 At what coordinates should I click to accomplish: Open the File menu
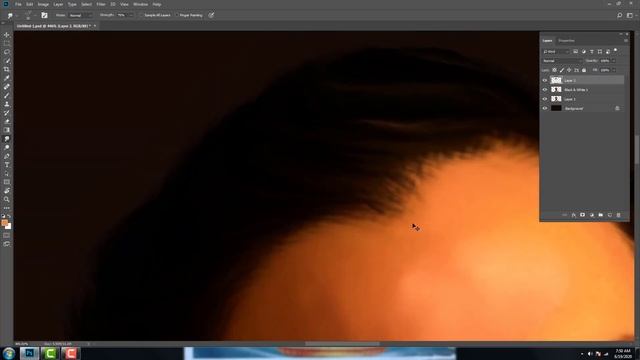point(18,4)
